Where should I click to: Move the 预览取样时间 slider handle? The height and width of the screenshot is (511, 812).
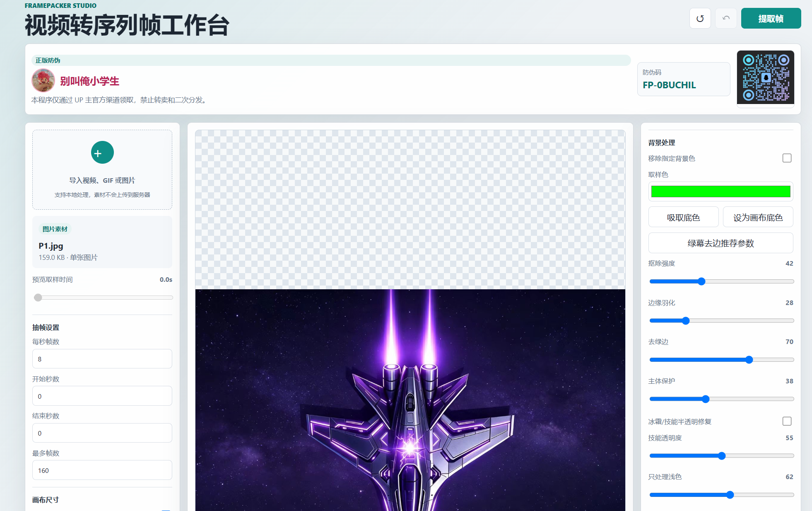pyautogui.click(x=38, y=298)
